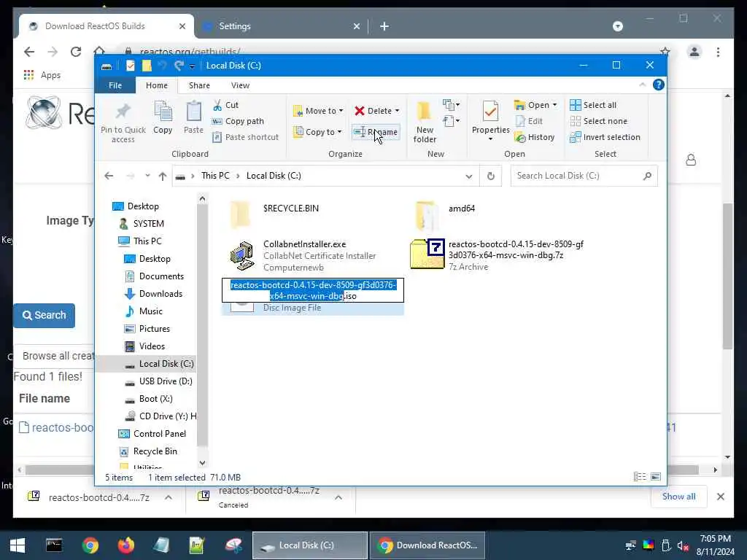Click the Paste ribbon icon
The image size is (747, 560).
tap(193, 117)
